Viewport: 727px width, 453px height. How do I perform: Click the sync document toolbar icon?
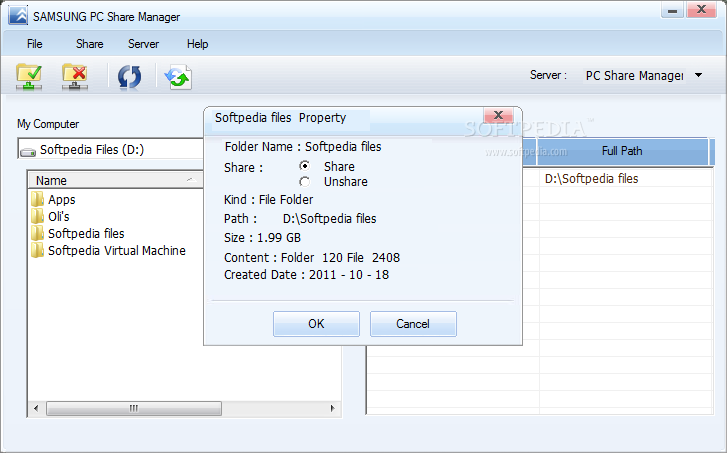coord(178,77)
